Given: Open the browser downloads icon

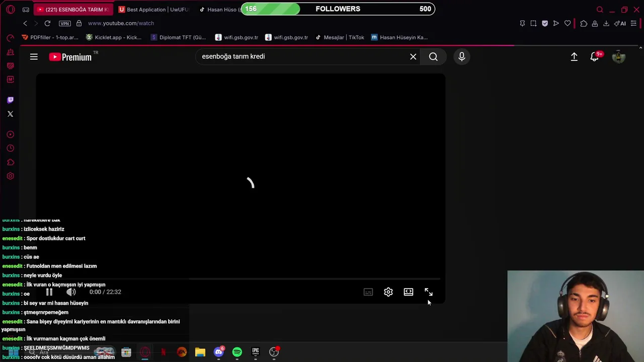Looking at the screenshot, I should coord(606,24).
